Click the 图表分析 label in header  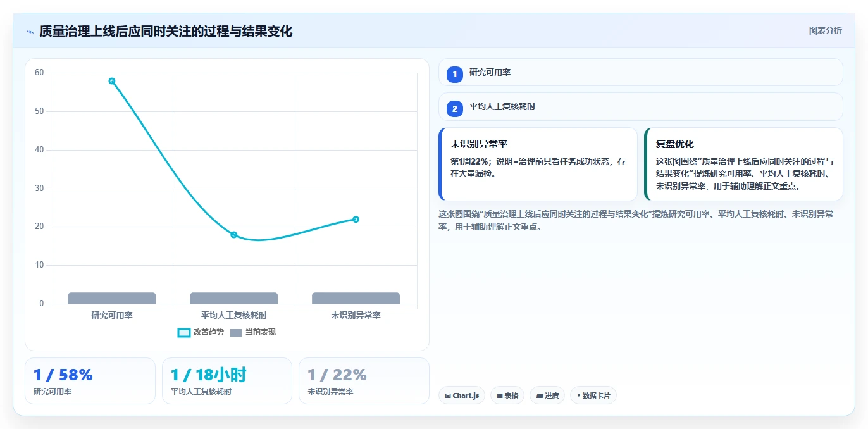click(x=825, y=30)
